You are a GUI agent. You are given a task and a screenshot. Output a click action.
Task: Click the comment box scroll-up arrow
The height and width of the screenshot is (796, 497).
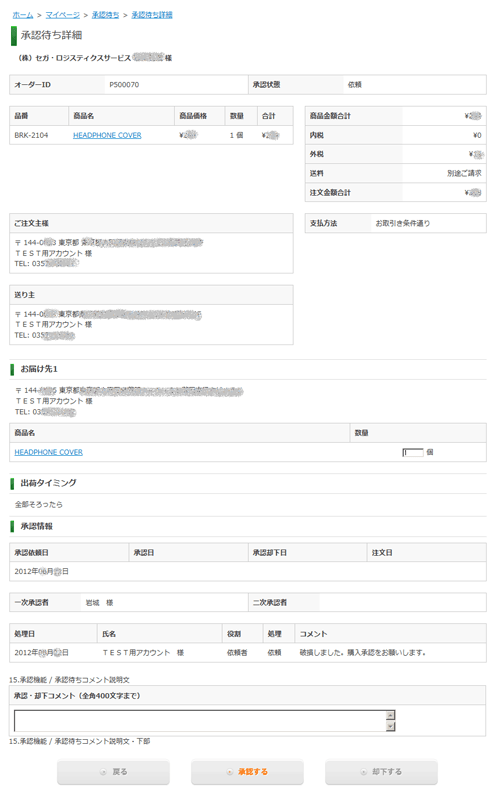tap(390, 715)
